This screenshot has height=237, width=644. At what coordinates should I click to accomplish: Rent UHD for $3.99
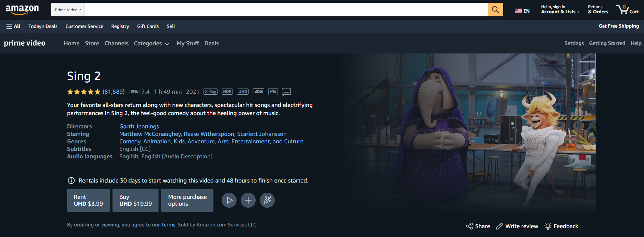pyautogui.click(x=88, y=200)
